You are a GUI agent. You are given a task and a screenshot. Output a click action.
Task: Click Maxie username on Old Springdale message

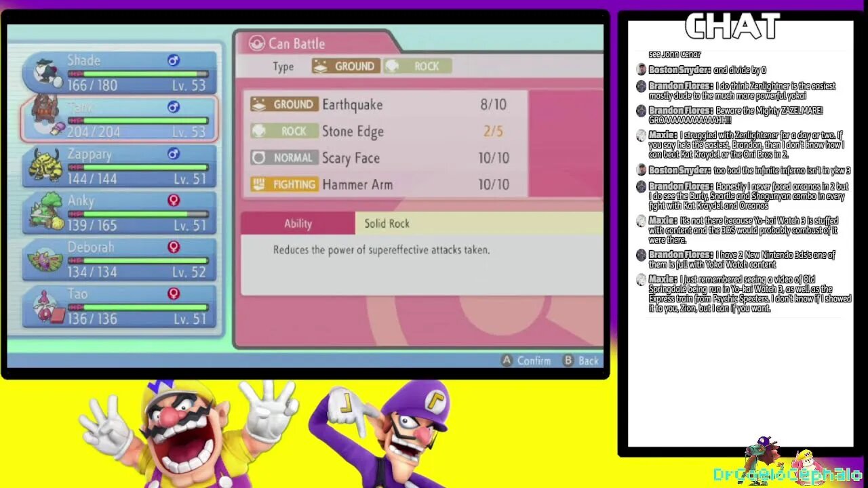663,279
